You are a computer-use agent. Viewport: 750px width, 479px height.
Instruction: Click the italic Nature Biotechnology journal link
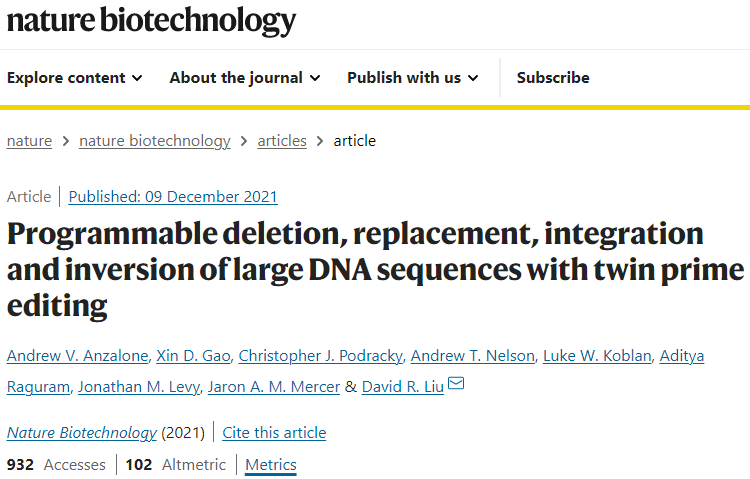click(x=81, y=433)
